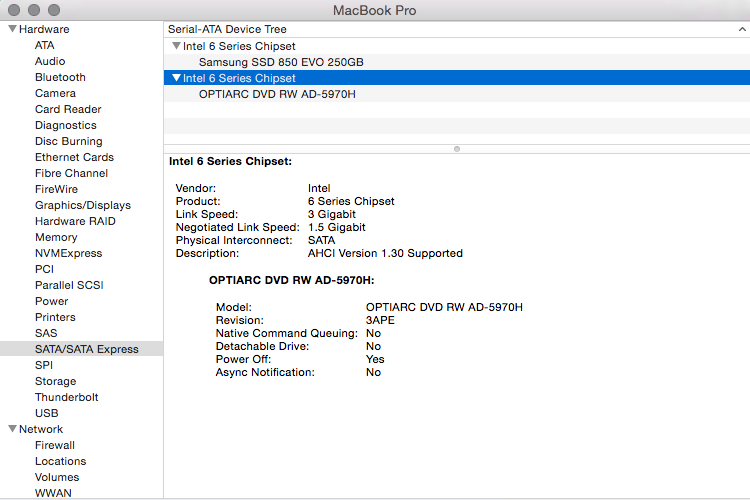Select Hardware RAID in the sidebar
The height and width of the screenshot is (500, 750).
pyautogui.click(x=75, y=221)
